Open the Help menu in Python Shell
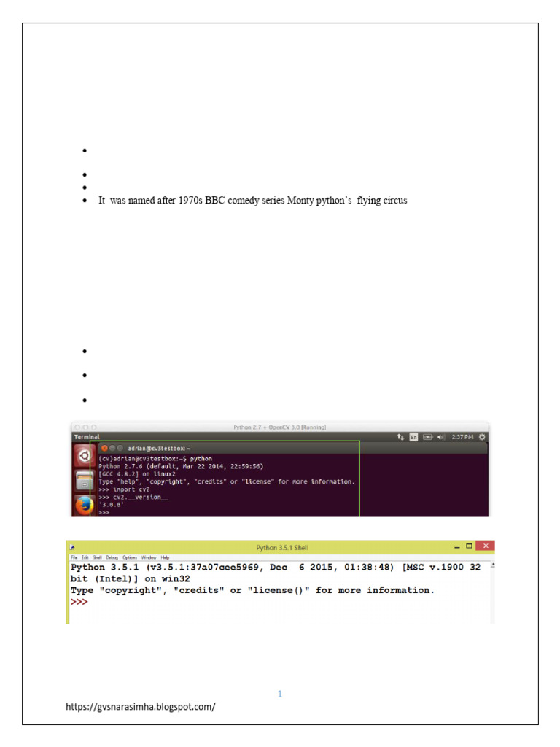The image size is (560, 747). tap(165, 557)
